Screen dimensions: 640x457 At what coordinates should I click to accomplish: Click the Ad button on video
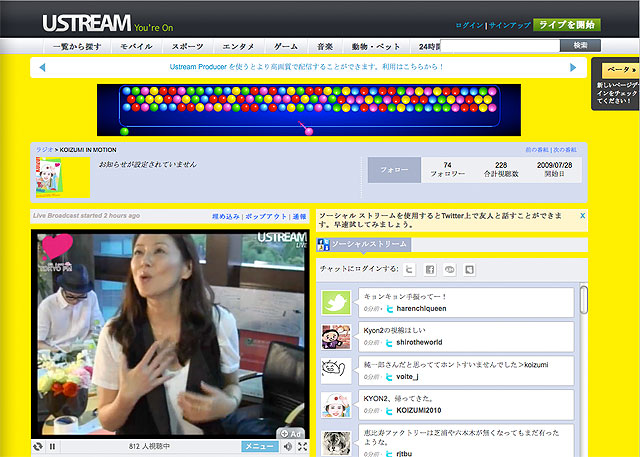tap(291, 434)
